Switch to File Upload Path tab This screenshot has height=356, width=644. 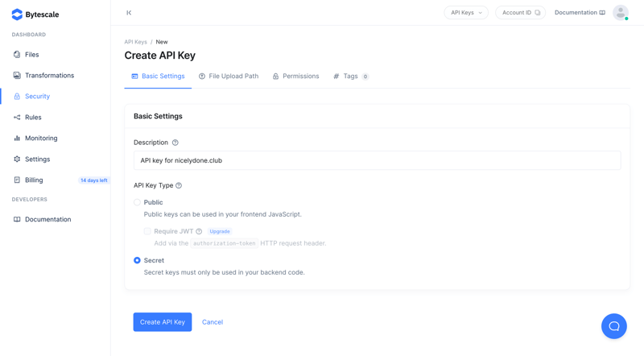(x=229, y=76)
